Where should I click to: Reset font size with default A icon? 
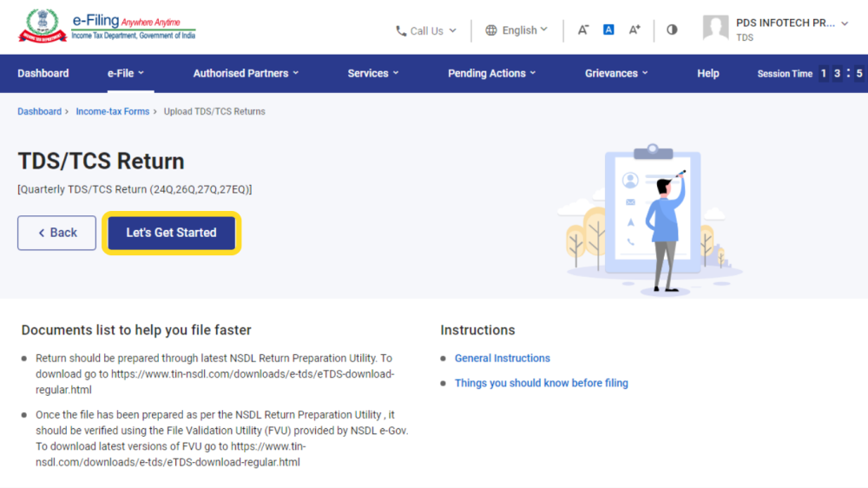pyautogui.click(x=608, y=30)
